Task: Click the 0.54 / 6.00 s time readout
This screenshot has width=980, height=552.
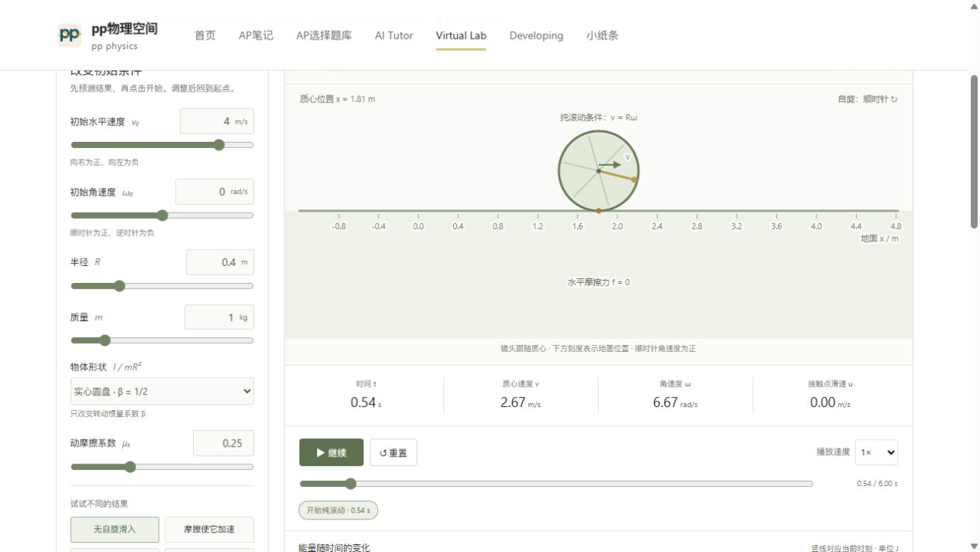Action: pos(877,484)
